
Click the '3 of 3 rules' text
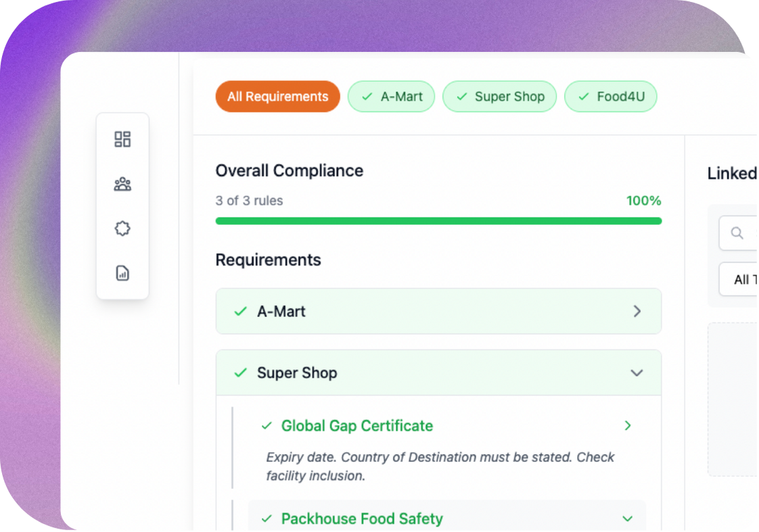(250, 201)
